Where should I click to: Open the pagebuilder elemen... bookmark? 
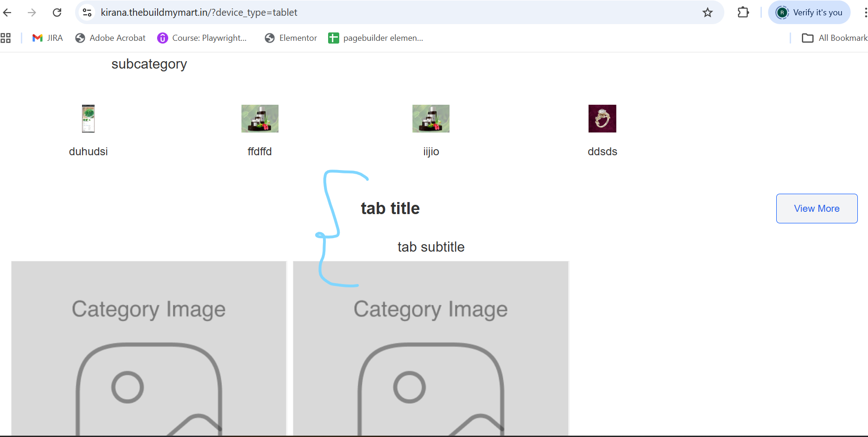[x=376, y=38]
